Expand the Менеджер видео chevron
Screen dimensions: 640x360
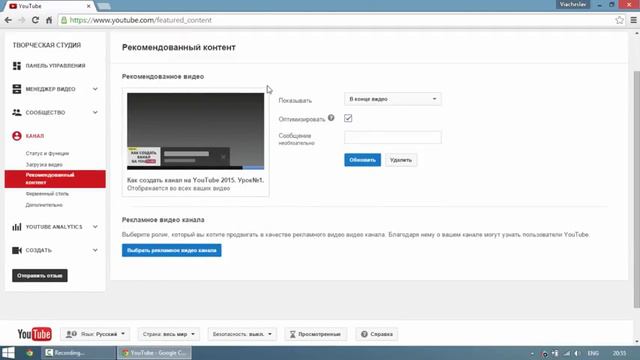coord(95,89)
